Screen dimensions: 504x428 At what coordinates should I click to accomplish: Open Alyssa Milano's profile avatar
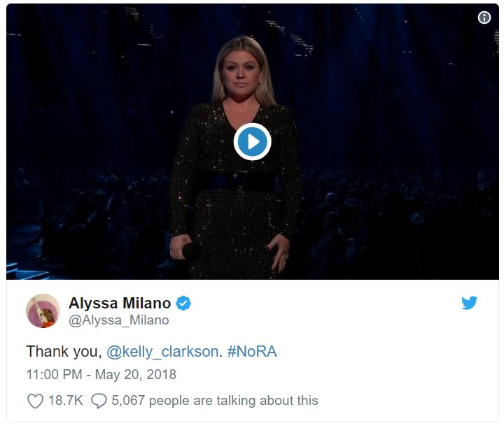point(43,311)
